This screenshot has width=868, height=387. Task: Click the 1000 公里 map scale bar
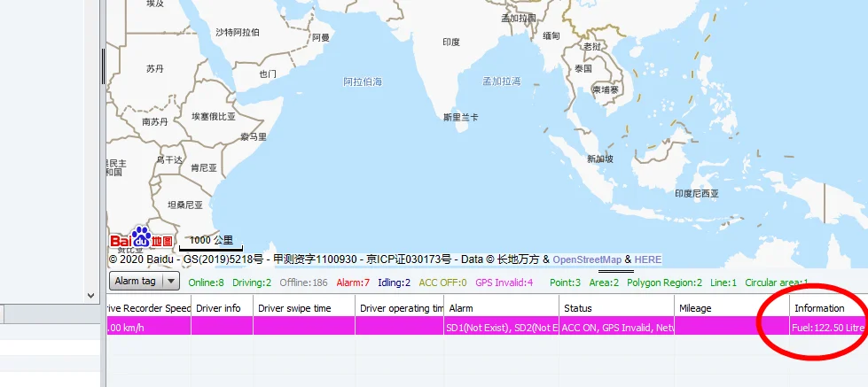pos(211,242)
